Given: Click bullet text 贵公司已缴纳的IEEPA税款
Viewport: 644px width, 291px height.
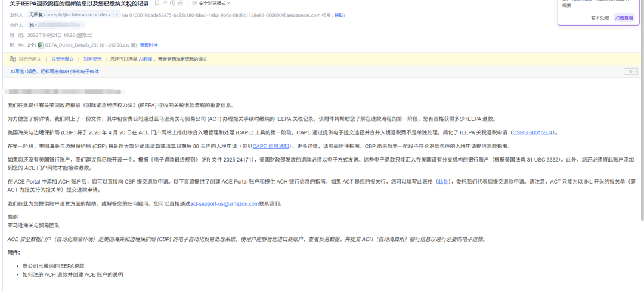Looking at the screenshot, I should tap(54, 266).
